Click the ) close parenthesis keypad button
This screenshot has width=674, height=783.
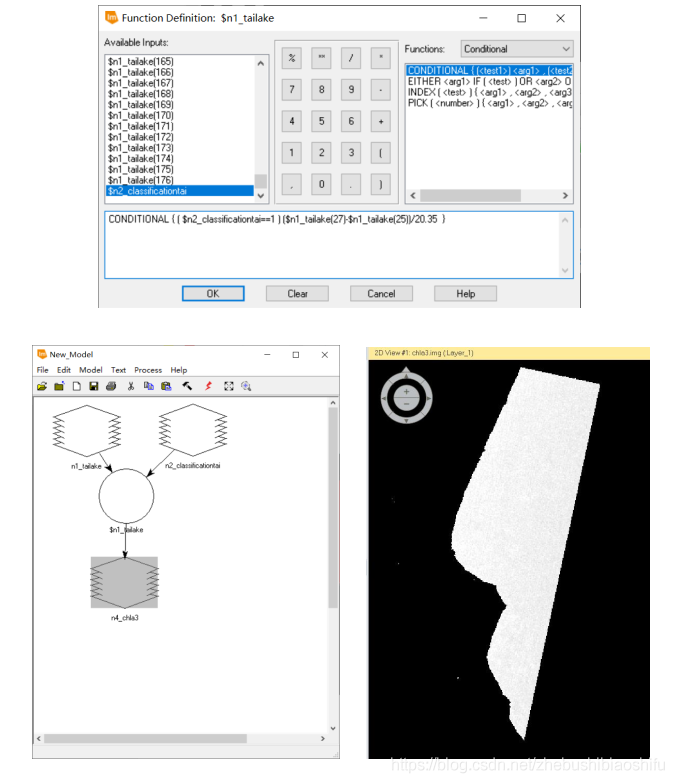(x=381, y=185)
